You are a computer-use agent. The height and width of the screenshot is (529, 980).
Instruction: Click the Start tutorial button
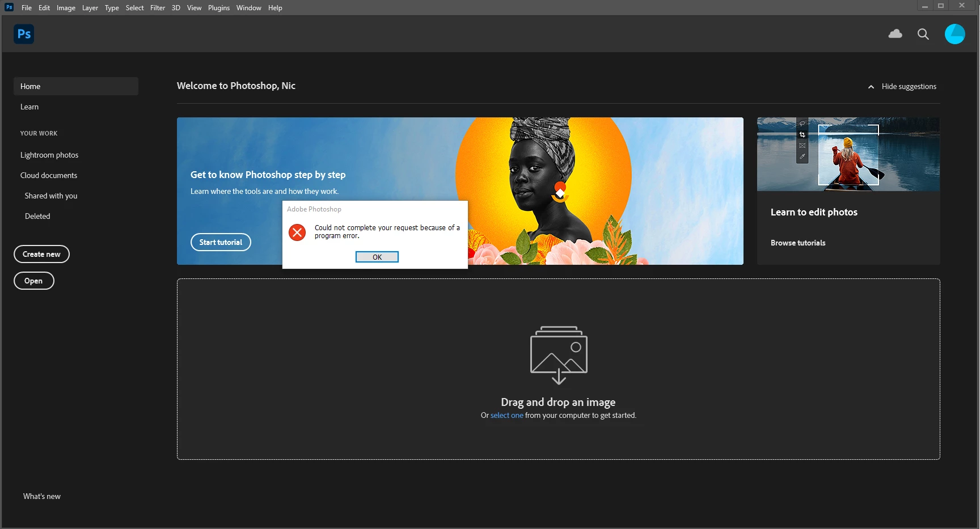tap(221, 242)
